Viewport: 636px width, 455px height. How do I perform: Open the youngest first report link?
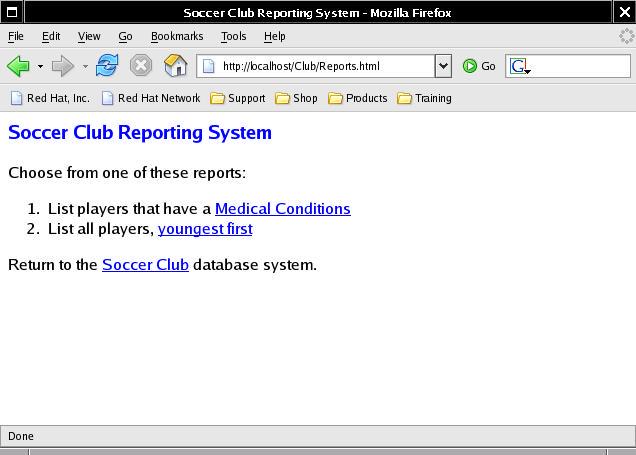205,229
